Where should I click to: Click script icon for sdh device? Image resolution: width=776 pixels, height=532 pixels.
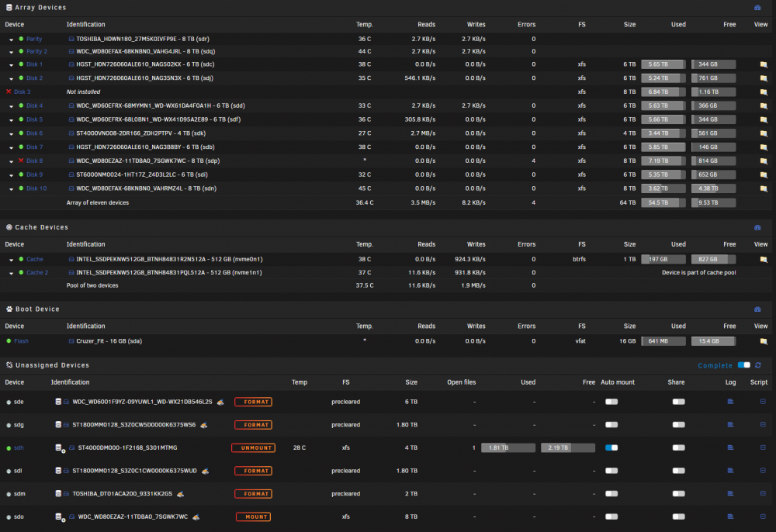pyautogui.click(x=763, y=448)
